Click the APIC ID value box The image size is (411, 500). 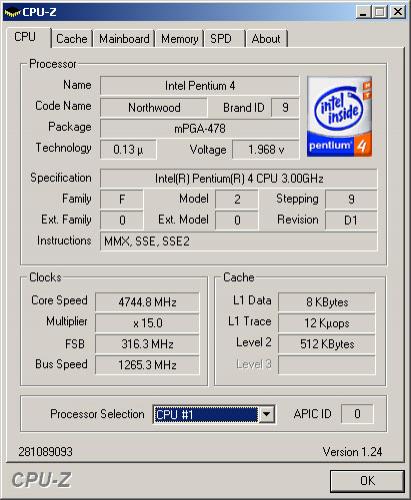coord(357,414)
